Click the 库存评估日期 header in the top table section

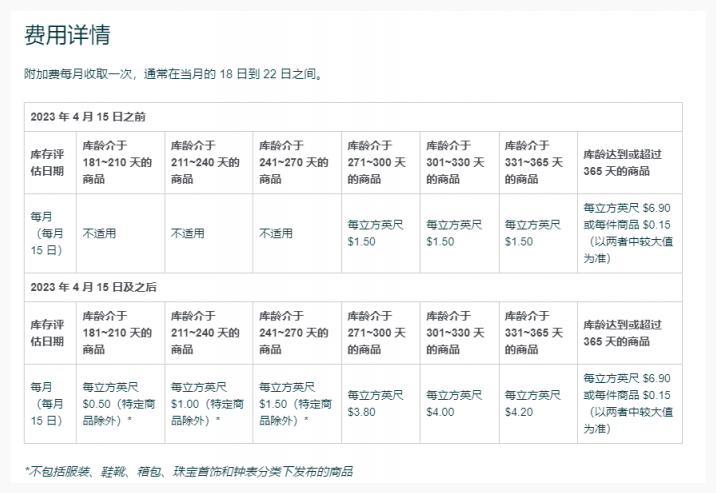tap(50, 162)
